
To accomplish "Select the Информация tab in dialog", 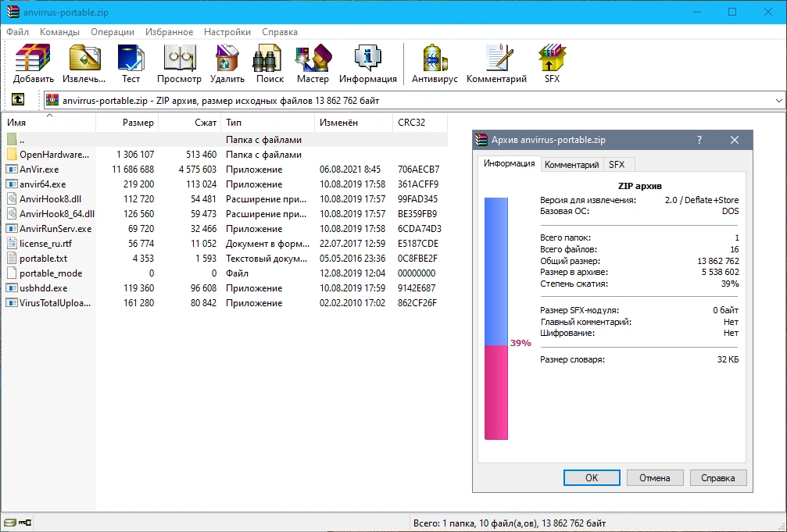I will [x=509, y=163].
